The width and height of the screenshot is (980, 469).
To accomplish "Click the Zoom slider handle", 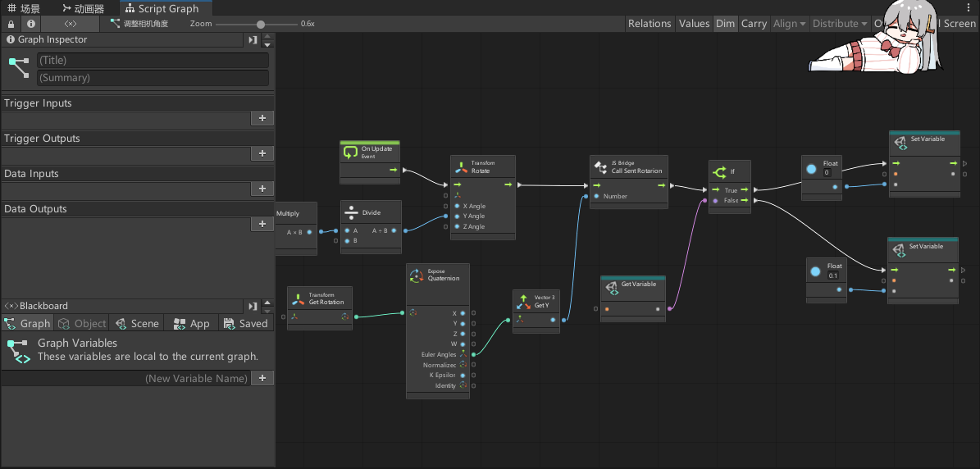I will [261, 24].
